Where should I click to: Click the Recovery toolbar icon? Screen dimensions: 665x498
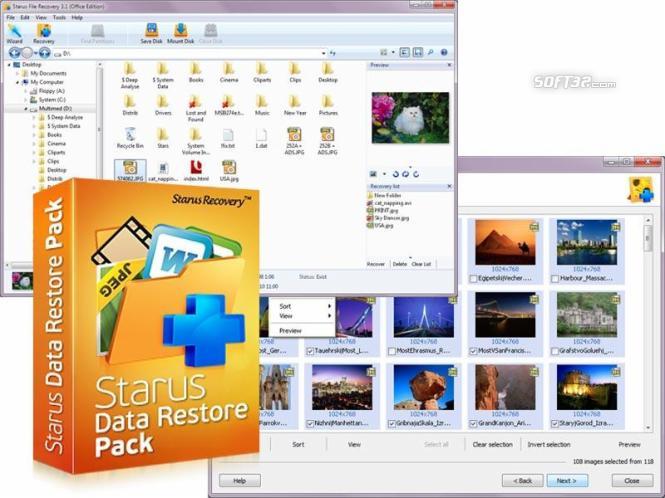tap(44, 34)
